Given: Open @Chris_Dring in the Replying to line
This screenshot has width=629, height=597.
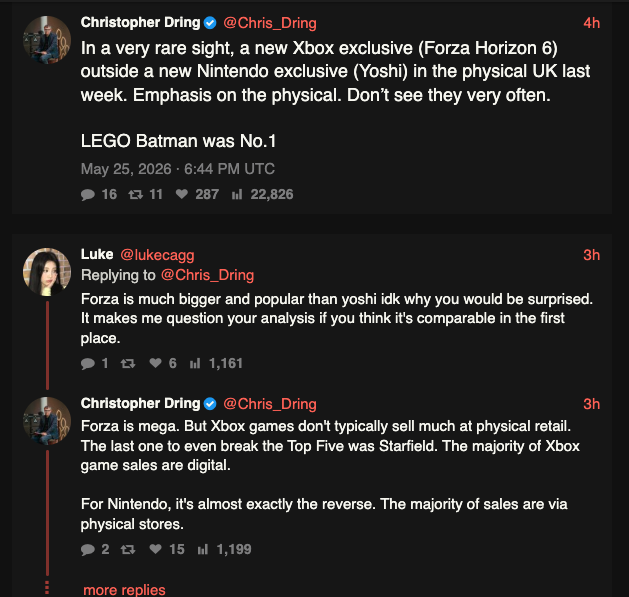Looking at the screenshot, I should click(x=207, y=275).
